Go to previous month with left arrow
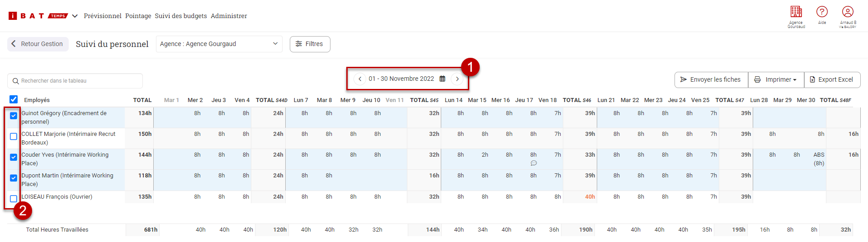 point(360,79)
